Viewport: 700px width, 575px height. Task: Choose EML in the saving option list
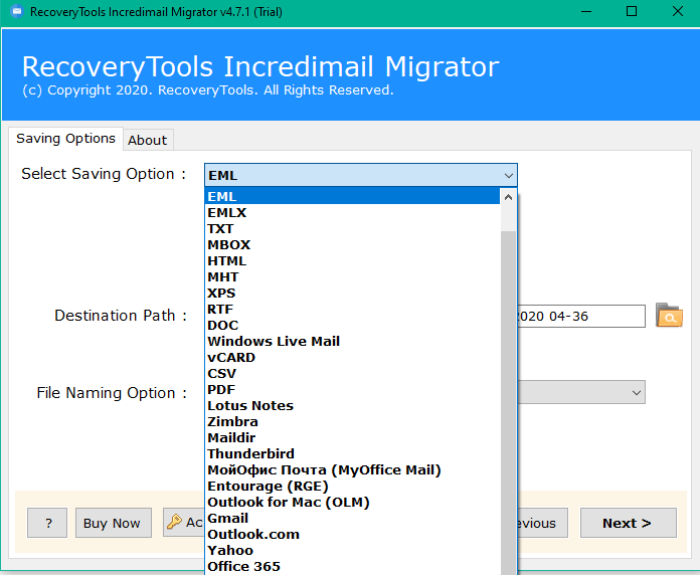[352, 196]
